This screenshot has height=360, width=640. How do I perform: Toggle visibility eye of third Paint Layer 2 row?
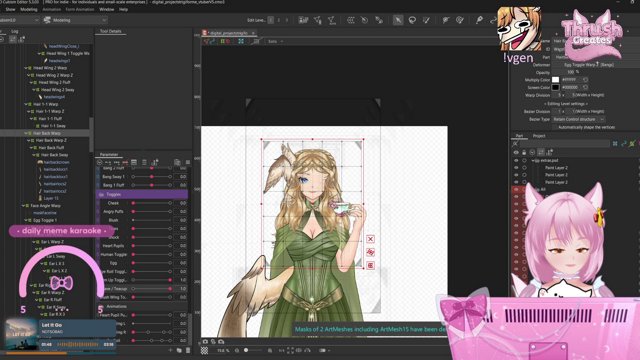(x=516, y=182)
